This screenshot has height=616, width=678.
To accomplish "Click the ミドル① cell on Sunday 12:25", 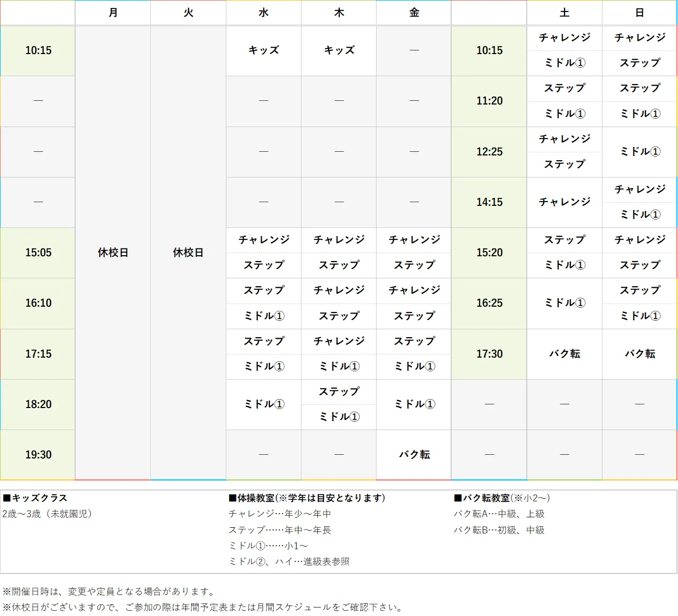I will click(x=639, y=152).
